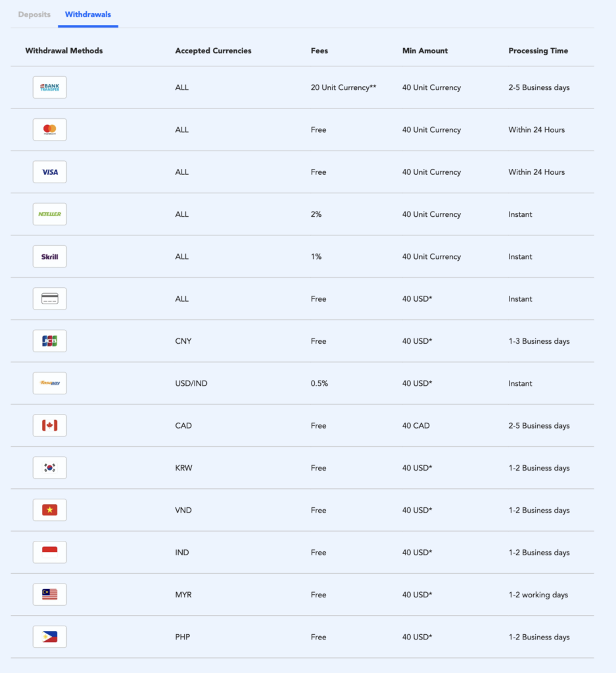Select the JCB card icon
The width and height of the screenshot is (616, 673).
50,341
